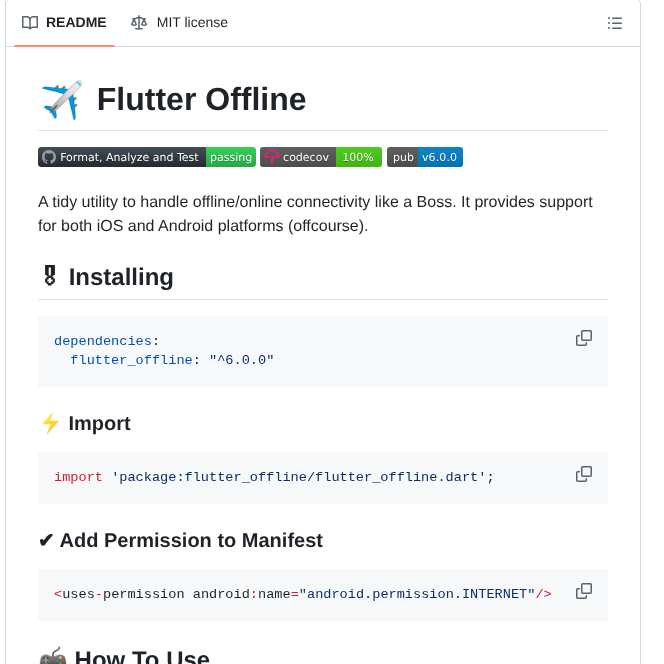Click the android.permission.INTERNET code text

[417, 594]
